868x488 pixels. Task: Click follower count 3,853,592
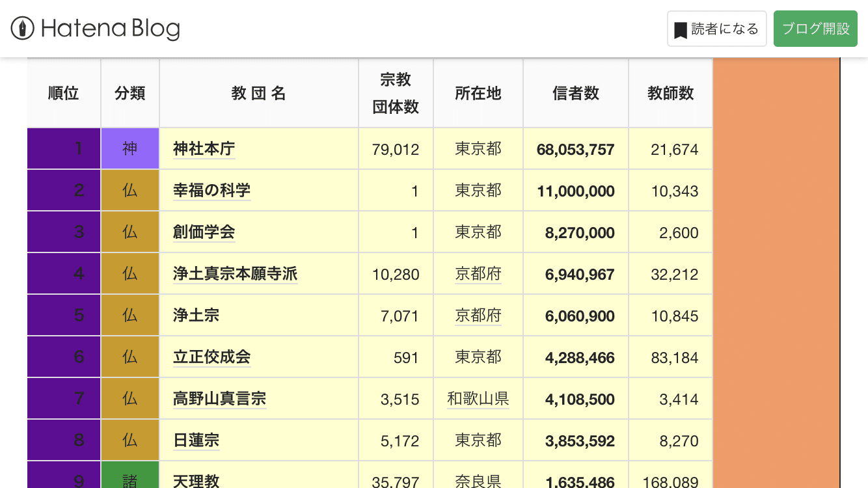tap(580, 441)
